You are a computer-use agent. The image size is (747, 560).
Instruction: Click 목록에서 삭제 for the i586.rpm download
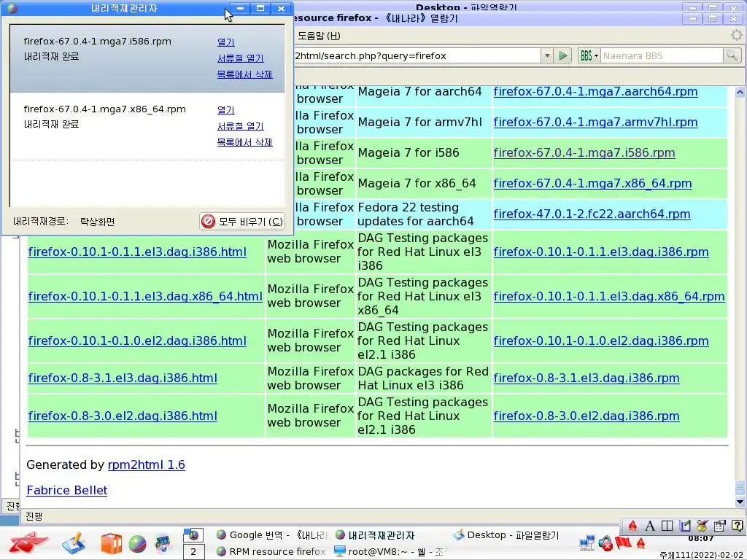click(245, 74)
